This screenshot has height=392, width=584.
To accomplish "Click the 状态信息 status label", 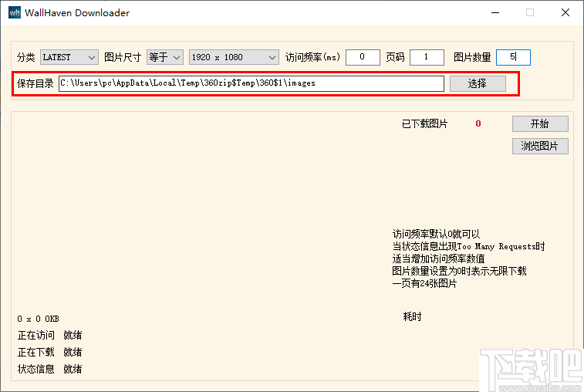I will tap(35, 369).
